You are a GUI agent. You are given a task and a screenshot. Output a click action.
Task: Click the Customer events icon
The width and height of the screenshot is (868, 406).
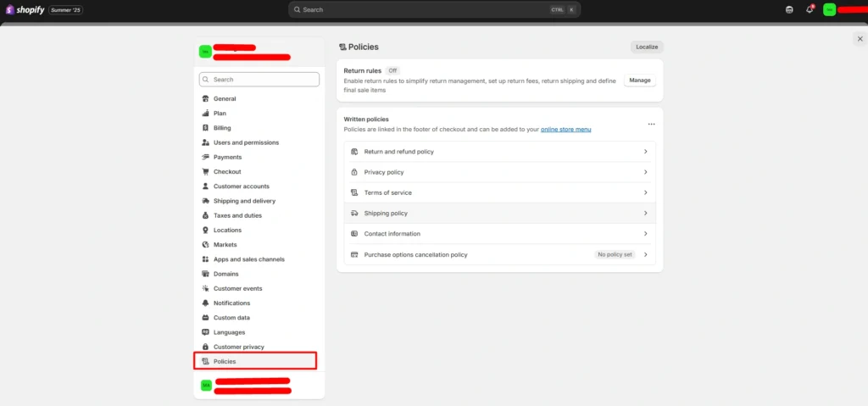pos(205,288)
